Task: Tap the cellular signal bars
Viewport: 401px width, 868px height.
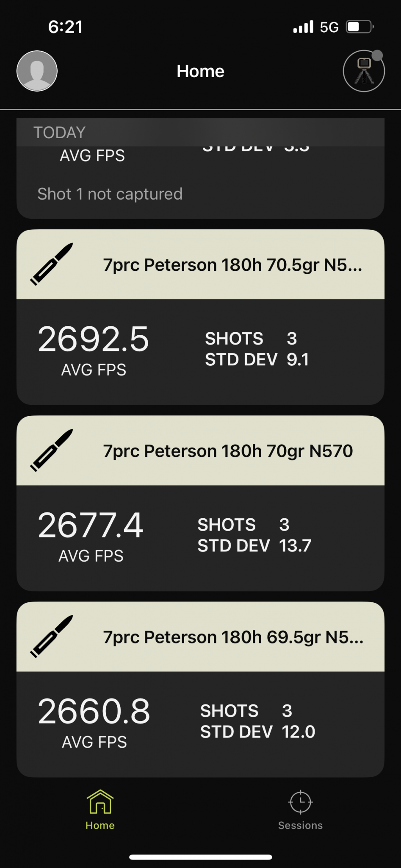Action: click(303, 27)
